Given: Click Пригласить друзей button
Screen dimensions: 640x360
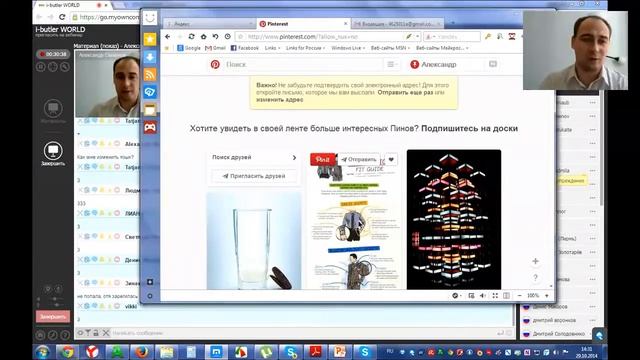Looking at the screenshot, I should [254, 176].
